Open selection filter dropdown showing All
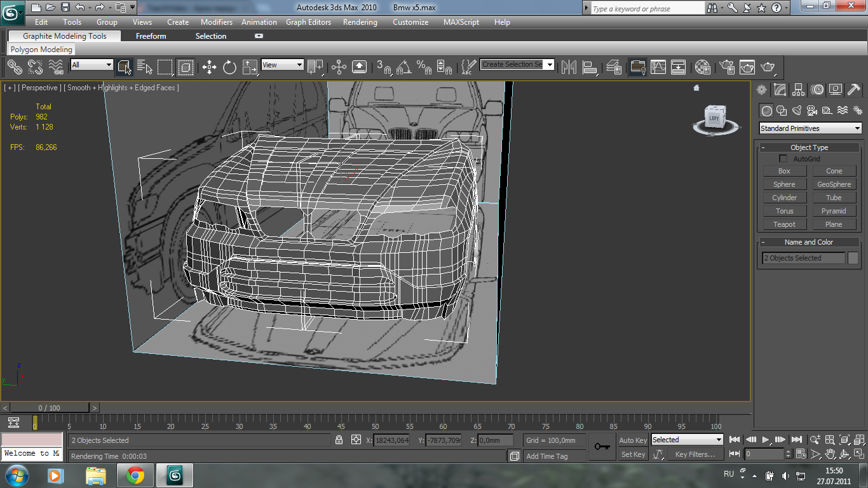Screen dimensions: 868x488 tap(92, 64)
